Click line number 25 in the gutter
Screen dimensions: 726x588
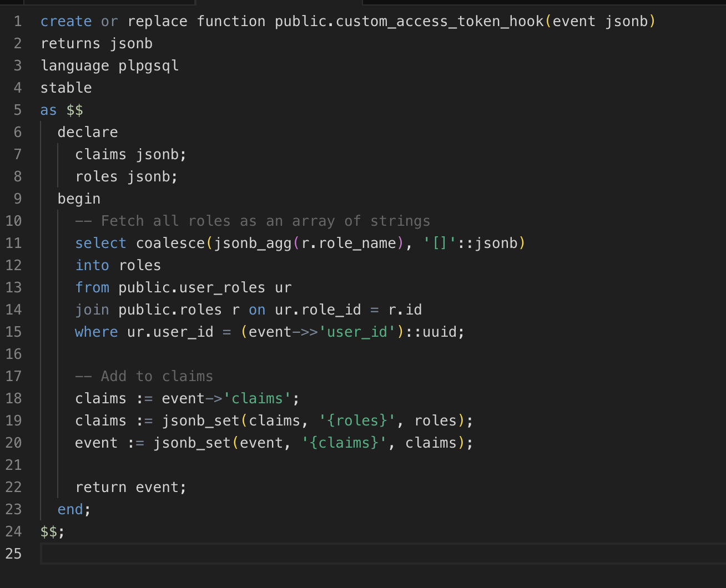pos(13,554)
